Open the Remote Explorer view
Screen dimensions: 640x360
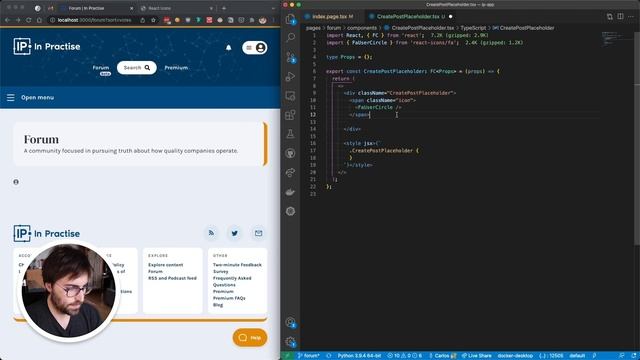pos(290,96)
